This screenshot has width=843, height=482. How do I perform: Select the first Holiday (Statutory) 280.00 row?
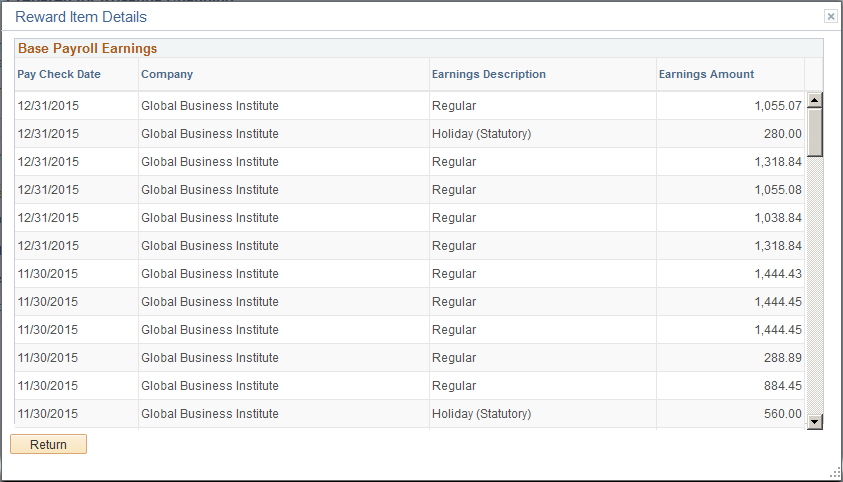pyautogui.click(x=410, y=134)
